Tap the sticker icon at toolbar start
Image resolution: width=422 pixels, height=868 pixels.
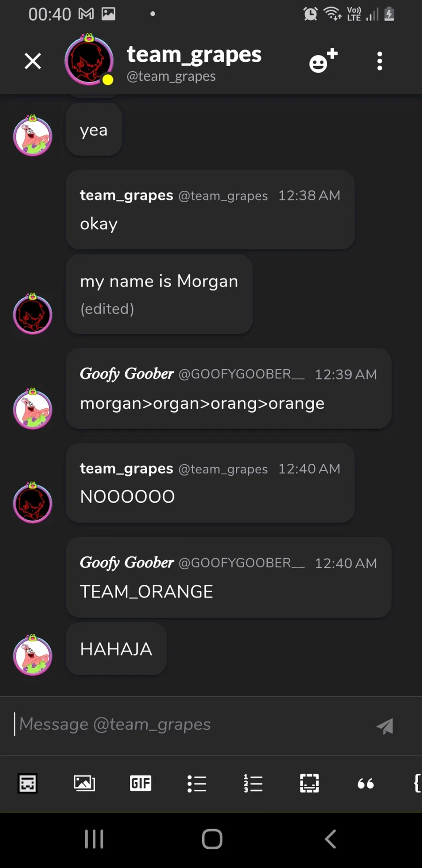tap(28, 783)
